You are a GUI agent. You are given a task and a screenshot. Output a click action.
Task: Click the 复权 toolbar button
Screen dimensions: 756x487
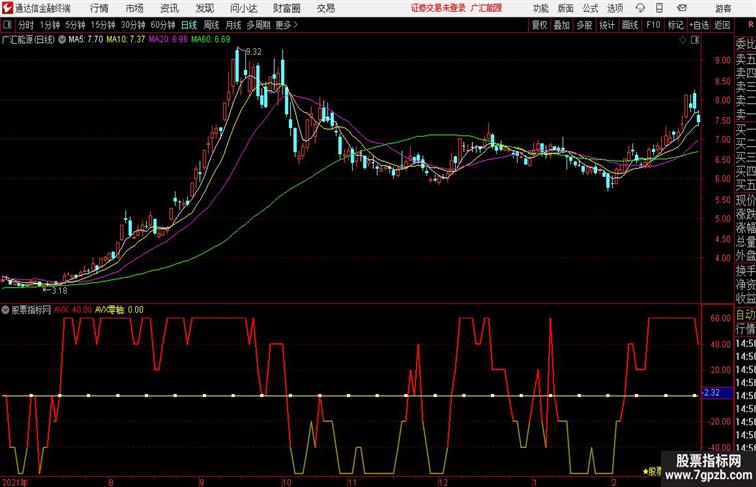click(x=540, y=25)
